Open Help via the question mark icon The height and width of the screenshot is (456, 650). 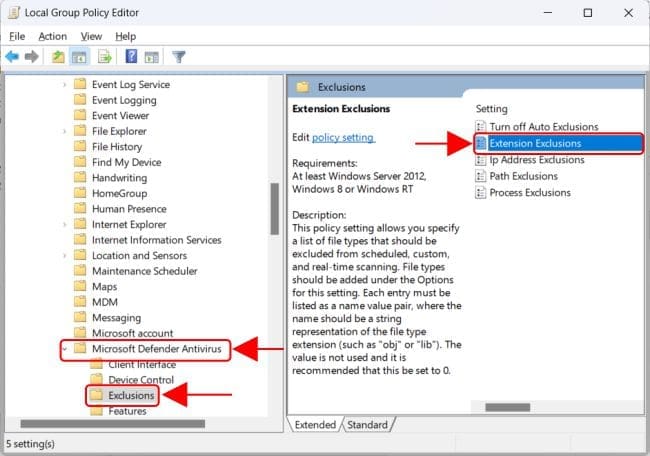[131, 57]
